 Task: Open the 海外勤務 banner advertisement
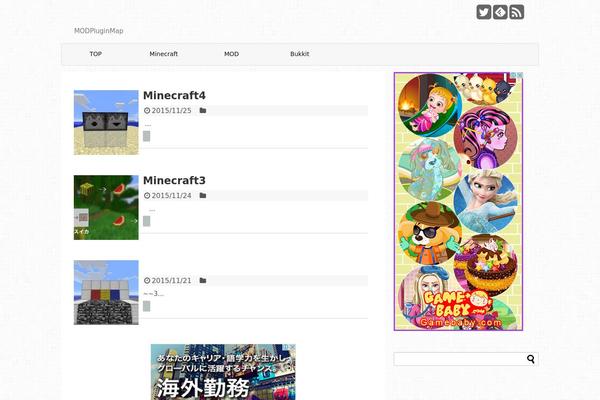(223, 372)
